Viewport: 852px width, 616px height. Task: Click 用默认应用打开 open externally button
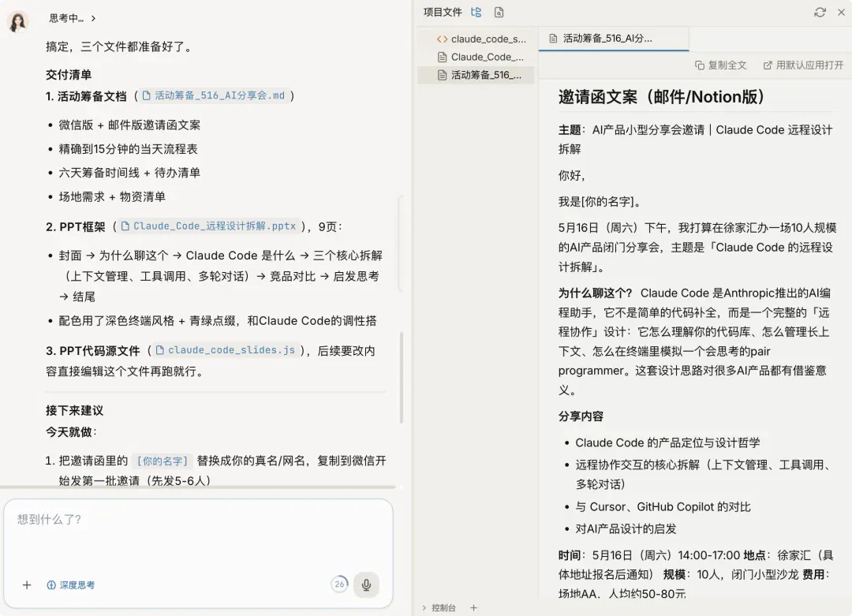click(x=803, y=65)
